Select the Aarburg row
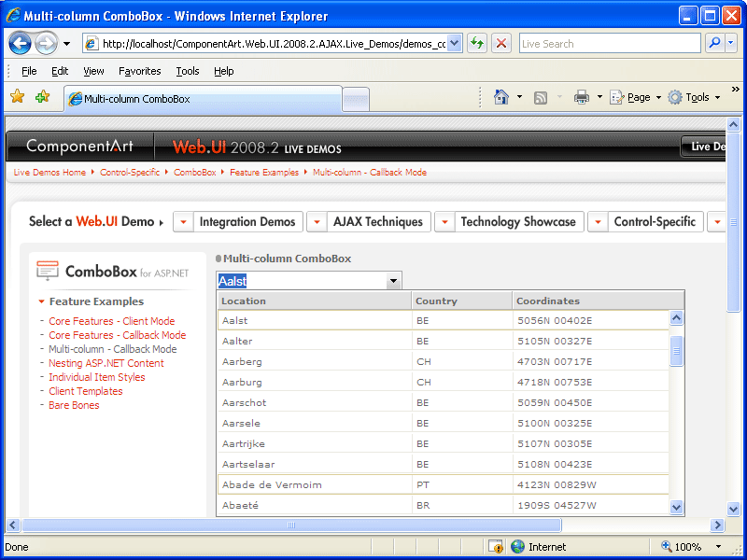This screenshot has width=747, height=560. coord(443,382)
